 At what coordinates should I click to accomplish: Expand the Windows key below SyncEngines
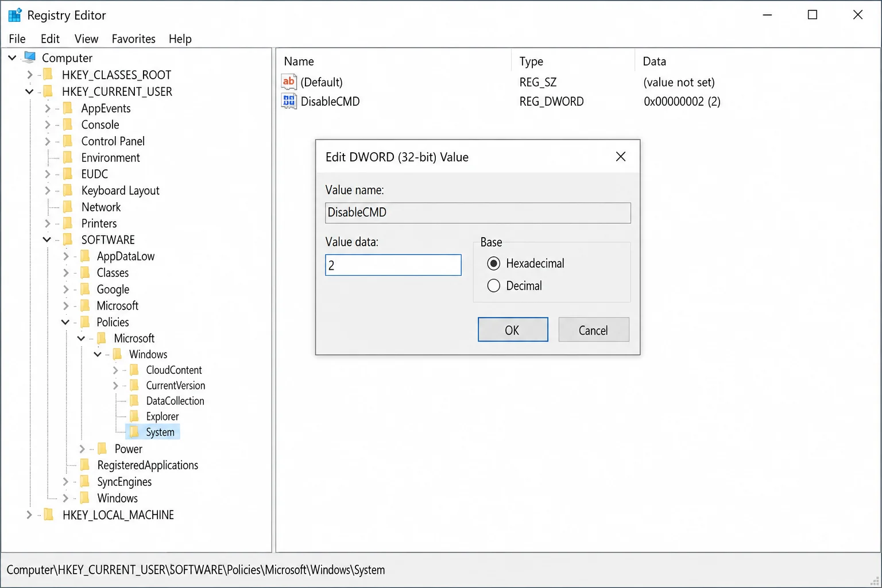pos(65,498)
